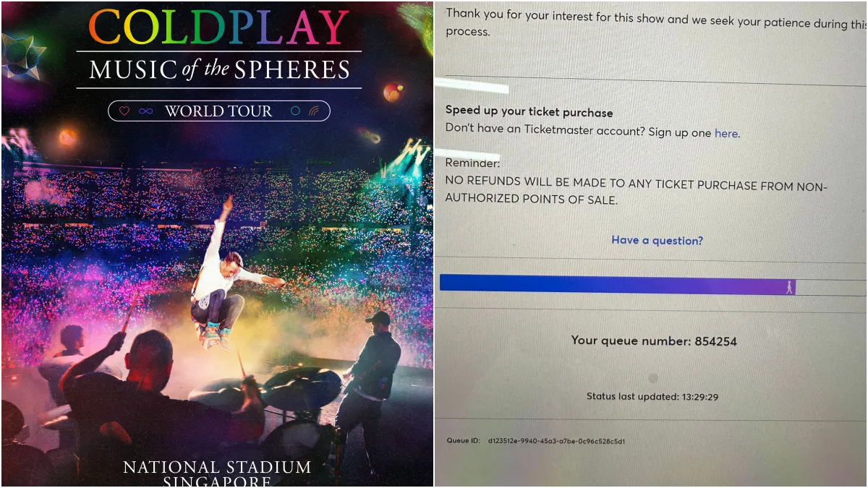
Task: Click the 'Speed up your ticket purchase' heading
Action: coord(529,112)
